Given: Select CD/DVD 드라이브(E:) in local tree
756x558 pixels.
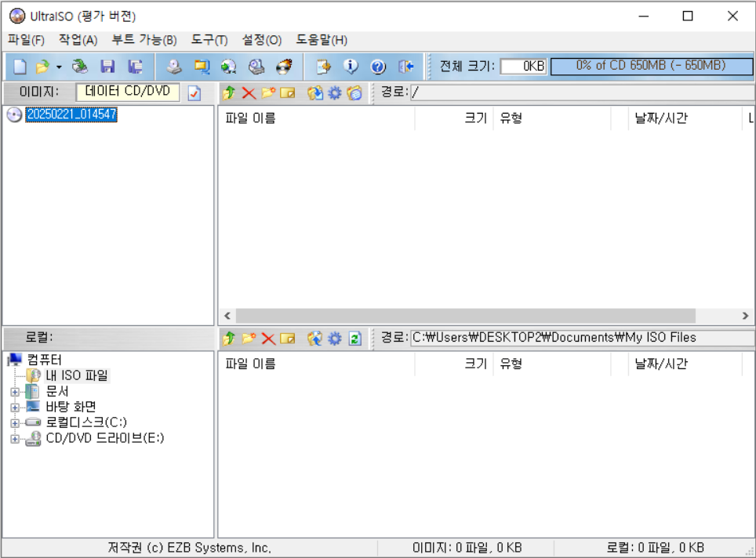Looking at the screenshot, I should click(105, 438).
